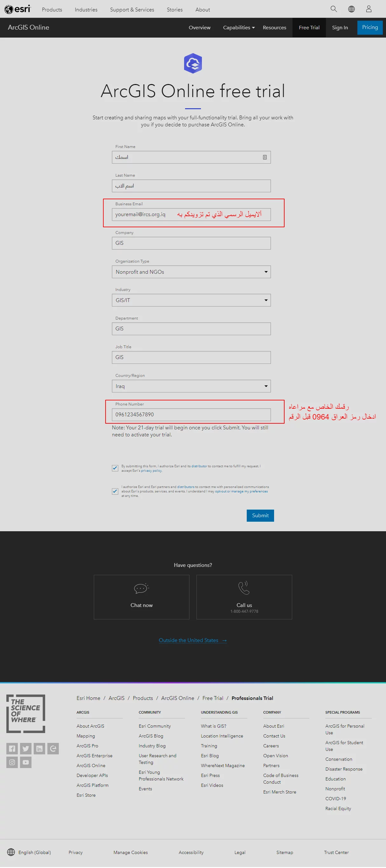Open the Contact Us footer link

[274, 737]
